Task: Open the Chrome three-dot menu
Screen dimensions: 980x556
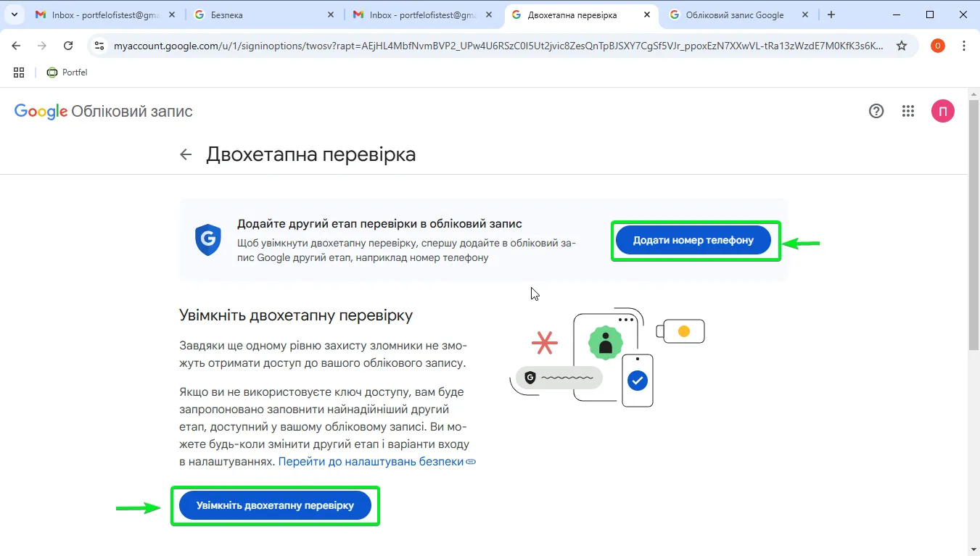Action: [964, 46]
